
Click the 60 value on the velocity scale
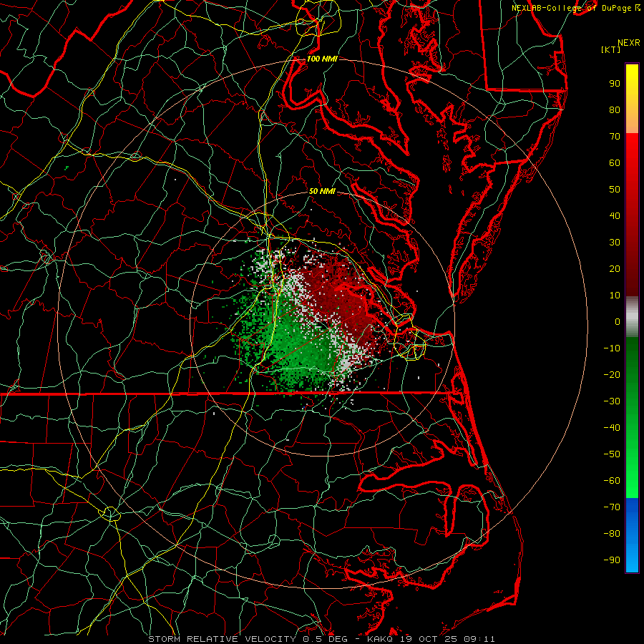click(615, 163)
